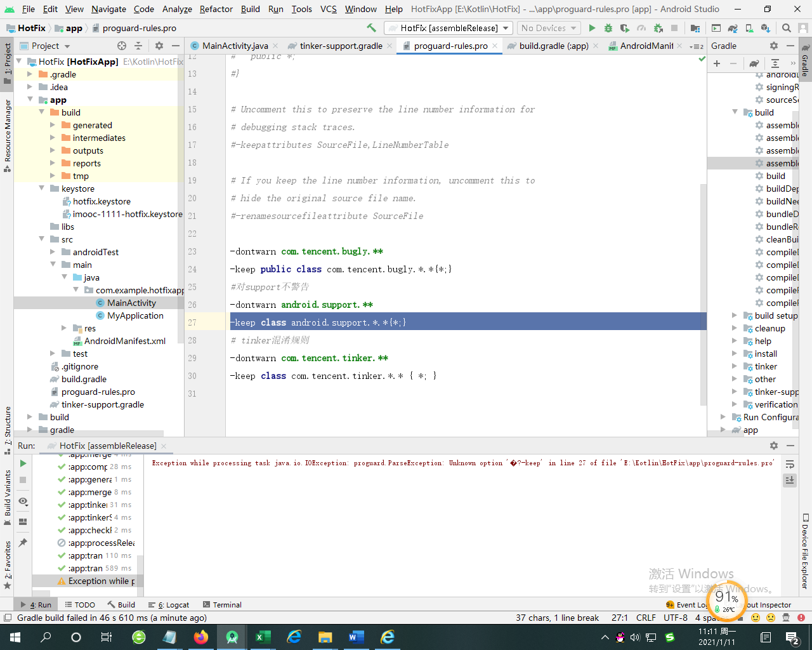Open Project panel settings gear
Viewport: 812px width, 650px height.
coord(159,46)
